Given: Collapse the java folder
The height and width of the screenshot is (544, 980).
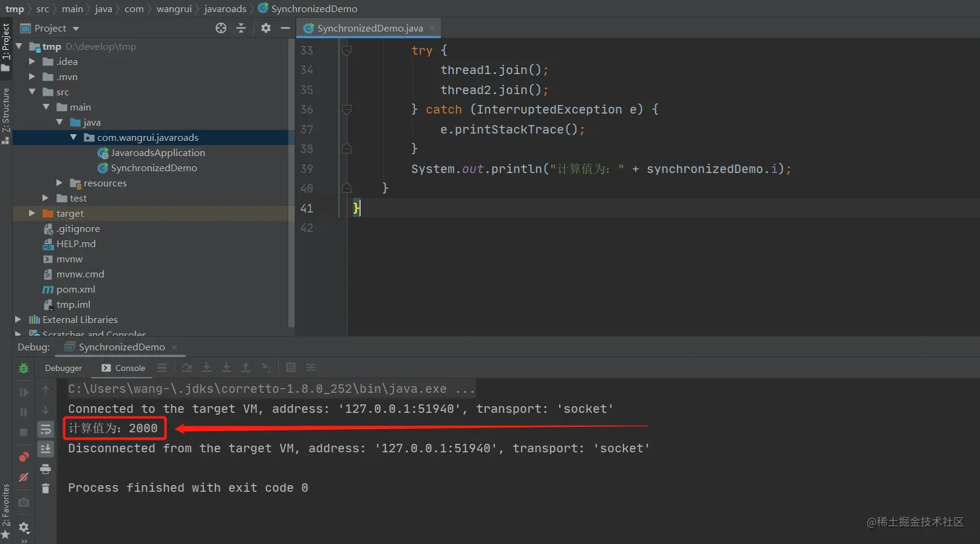Looking at the screenshot, I should pyautogui.click(x=60, y=122).
